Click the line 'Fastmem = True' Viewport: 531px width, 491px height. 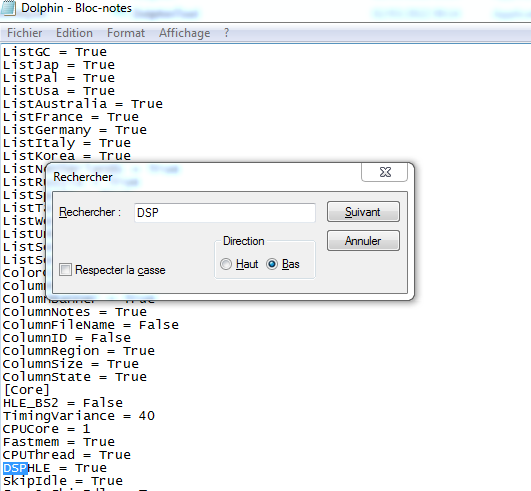(x=59, y=442)
